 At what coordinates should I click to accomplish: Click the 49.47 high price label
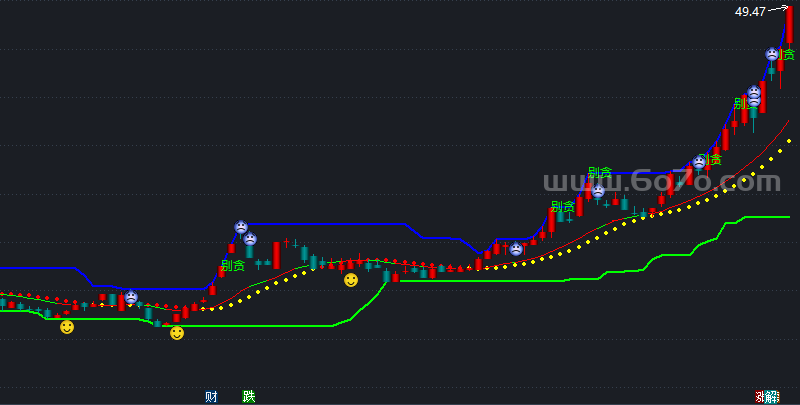coord(749,12)
